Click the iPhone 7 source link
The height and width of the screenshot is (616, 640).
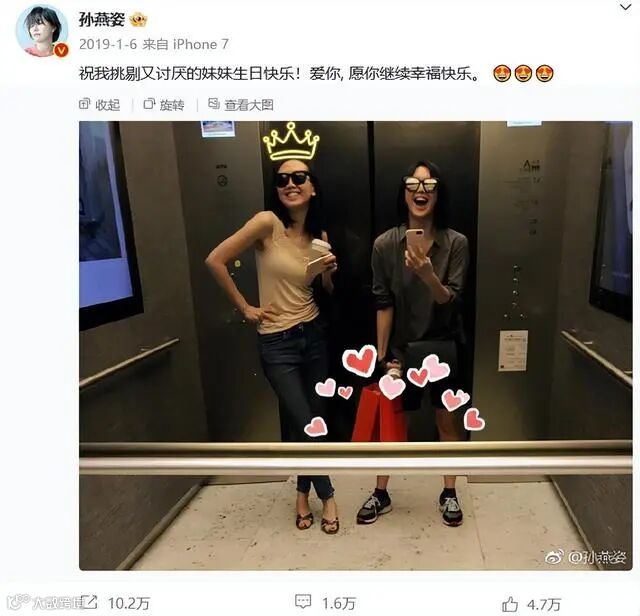pyautogui.click(x=201, y=44)
